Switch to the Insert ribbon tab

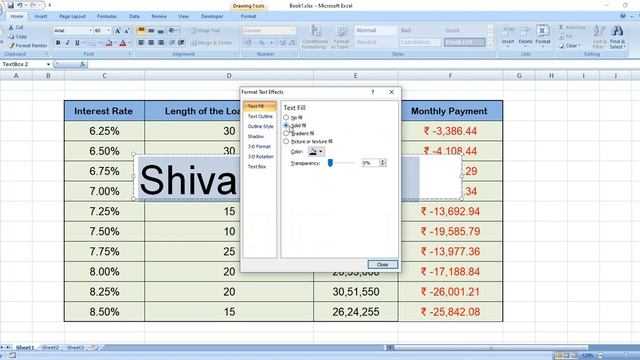click(x=41, y=16)
